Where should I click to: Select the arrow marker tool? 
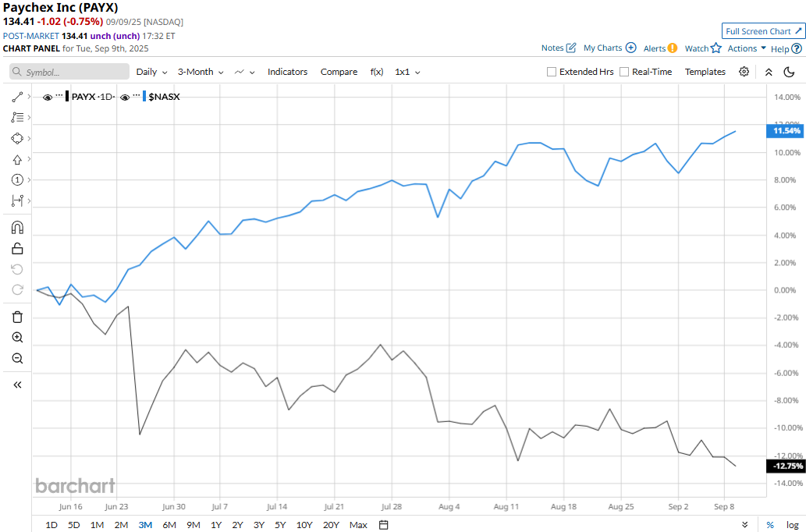17,159
